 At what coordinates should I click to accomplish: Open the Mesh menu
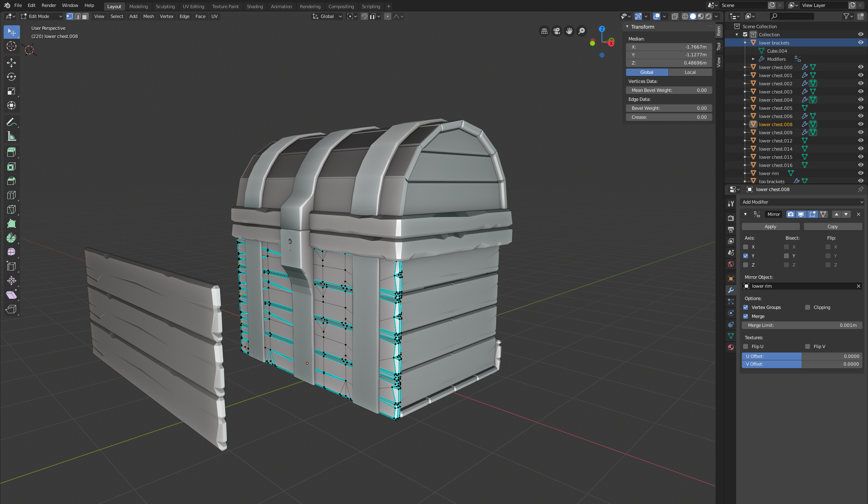[149, 16]
